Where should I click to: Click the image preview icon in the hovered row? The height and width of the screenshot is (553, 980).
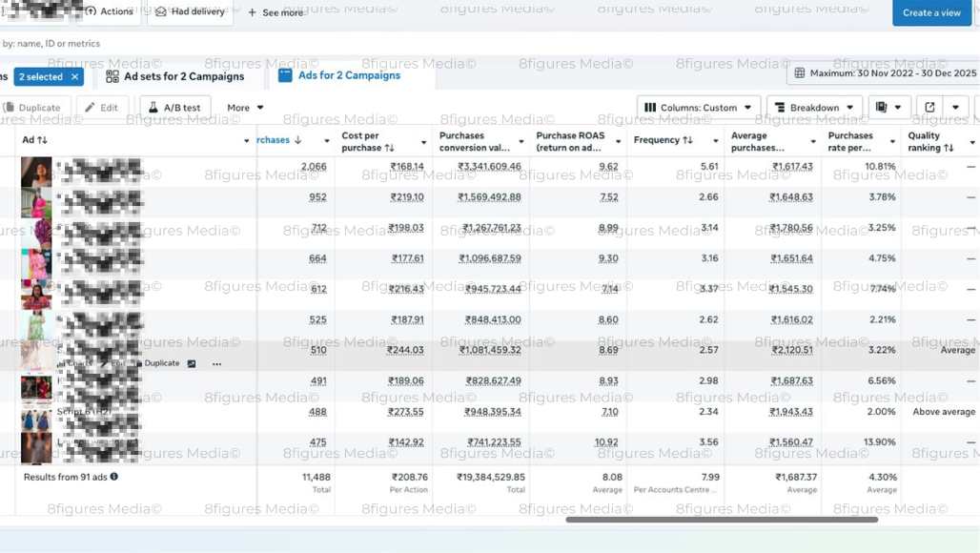click(192, 364)
